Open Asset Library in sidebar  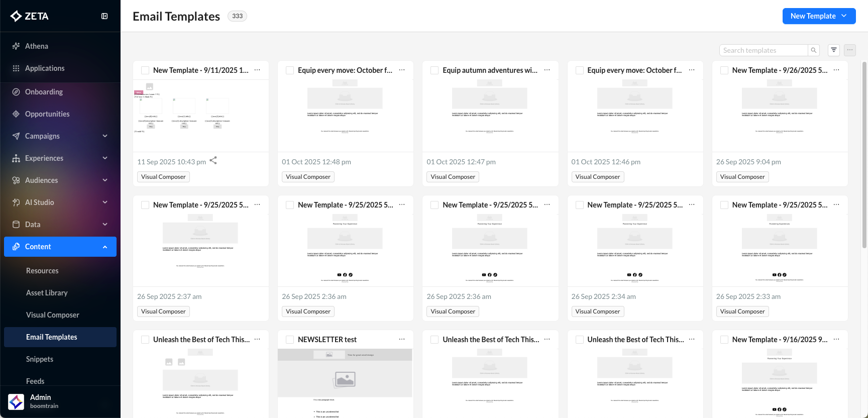coord(47,293)
